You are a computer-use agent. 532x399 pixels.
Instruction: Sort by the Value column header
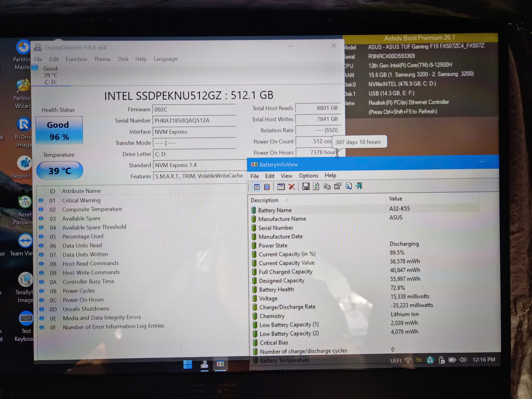(x=432, y=199)
